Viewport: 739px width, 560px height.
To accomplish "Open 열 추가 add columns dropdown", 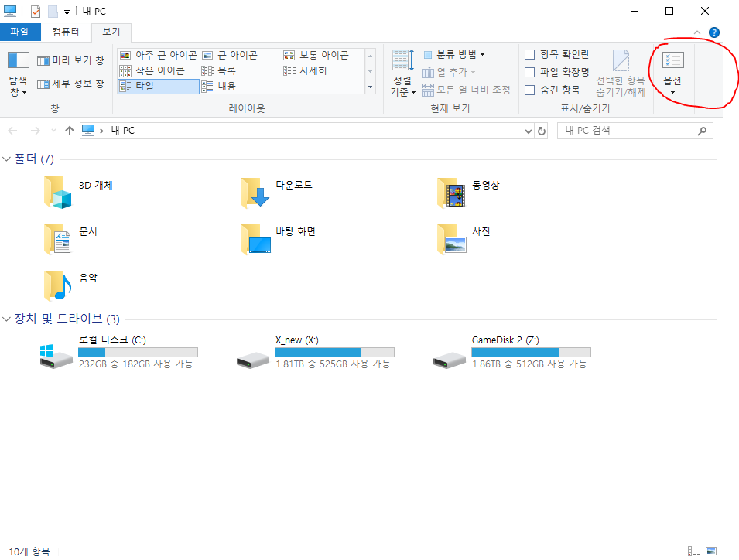I will (448, 72).
